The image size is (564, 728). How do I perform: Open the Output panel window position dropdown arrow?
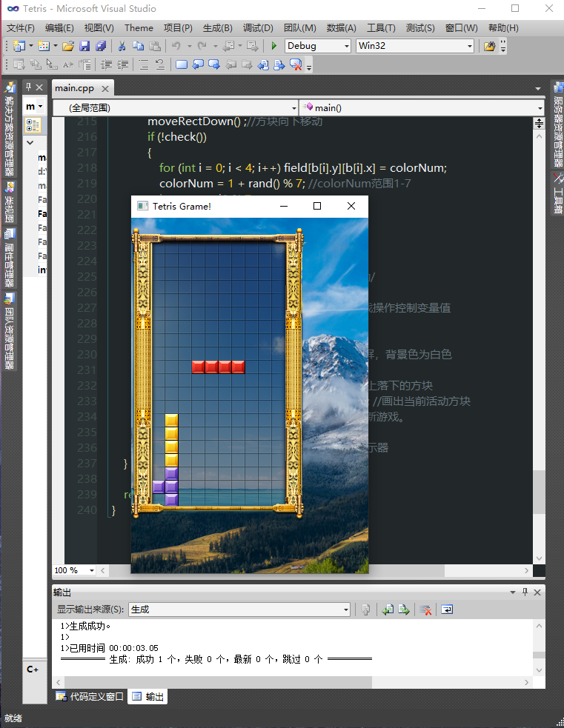(513, 592)
